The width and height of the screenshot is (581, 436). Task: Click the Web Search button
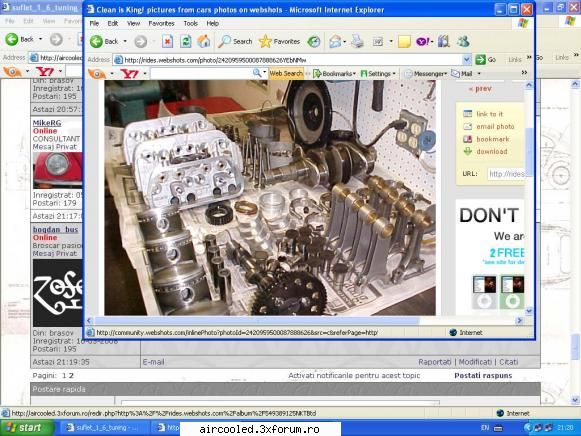point(286,73)
